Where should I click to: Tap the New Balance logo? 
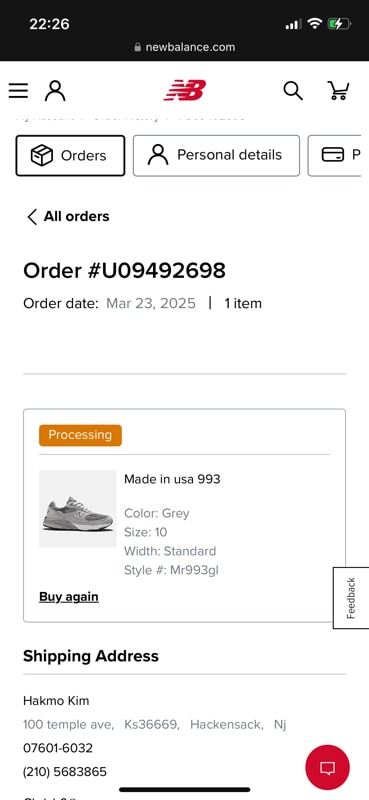(185, 90)
